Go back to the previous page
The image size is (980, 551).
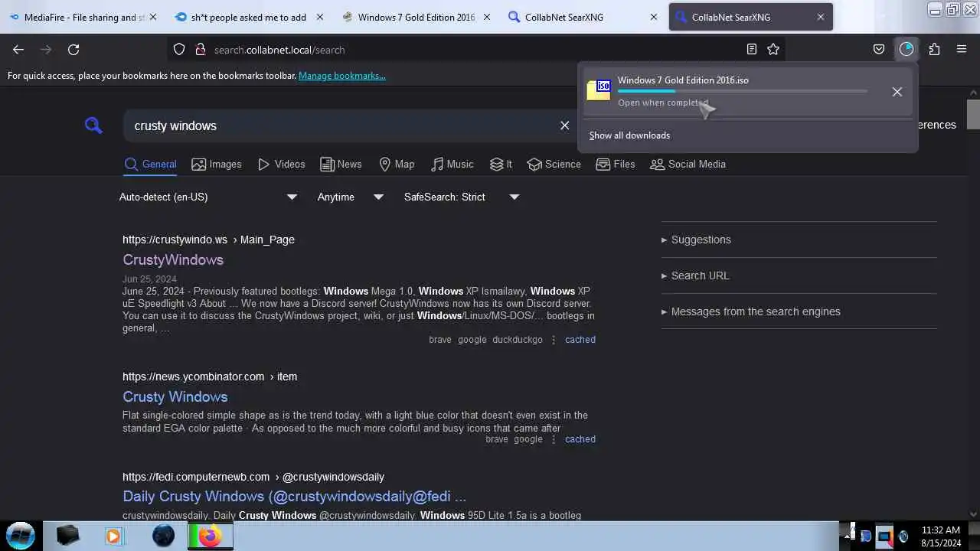pyautogui.click(x=18, y=50)
